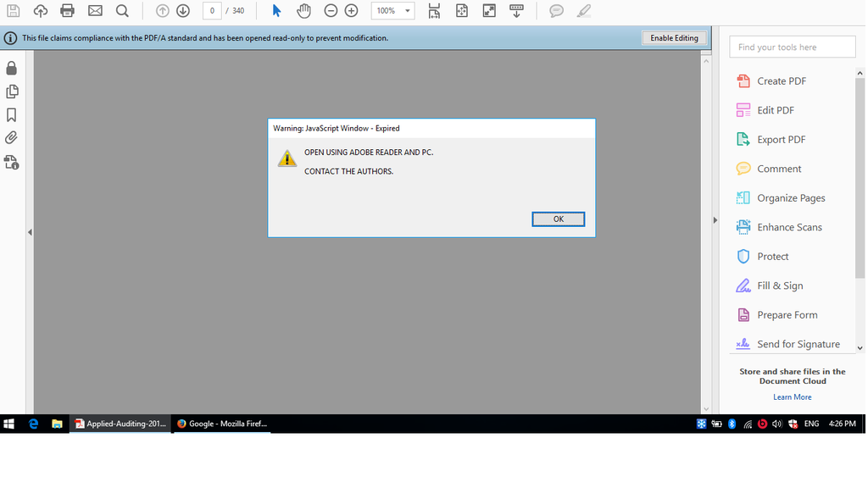The height and width of the screenshot is (488, 868).
Task: Click the Enable Editing button
Action: 674,38
